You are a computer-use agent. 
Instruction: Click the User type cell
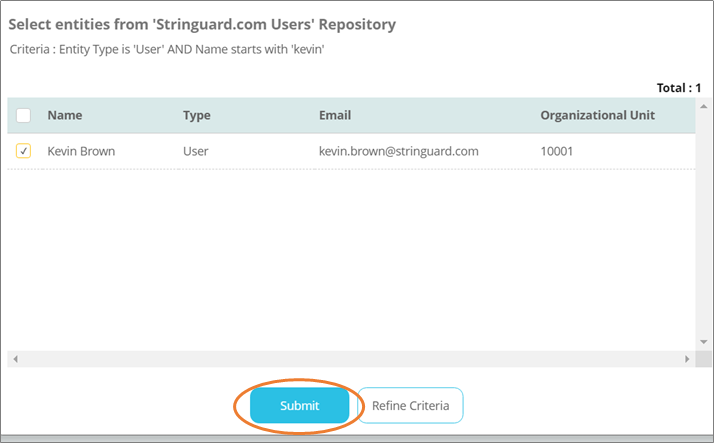196,151
